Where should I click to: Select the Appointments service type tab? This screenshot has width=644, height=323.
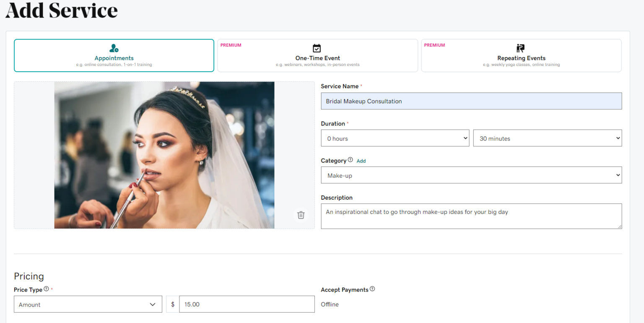114,56
